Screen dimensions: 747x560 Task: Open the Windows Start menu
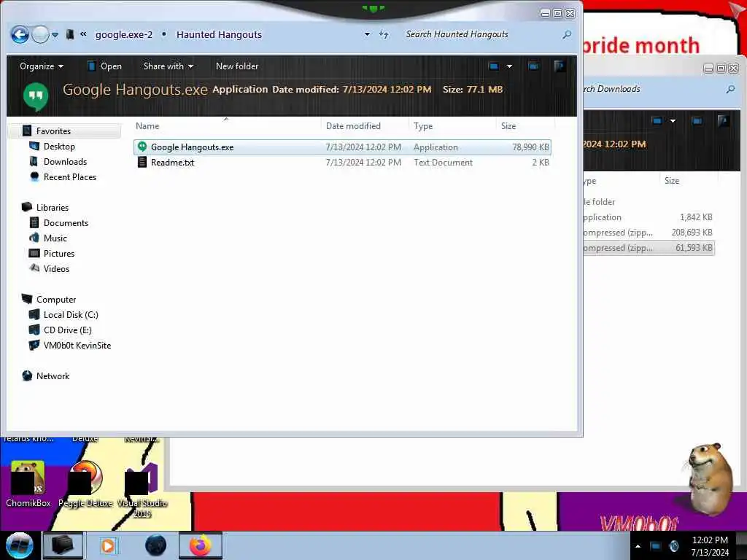point(20,545)
